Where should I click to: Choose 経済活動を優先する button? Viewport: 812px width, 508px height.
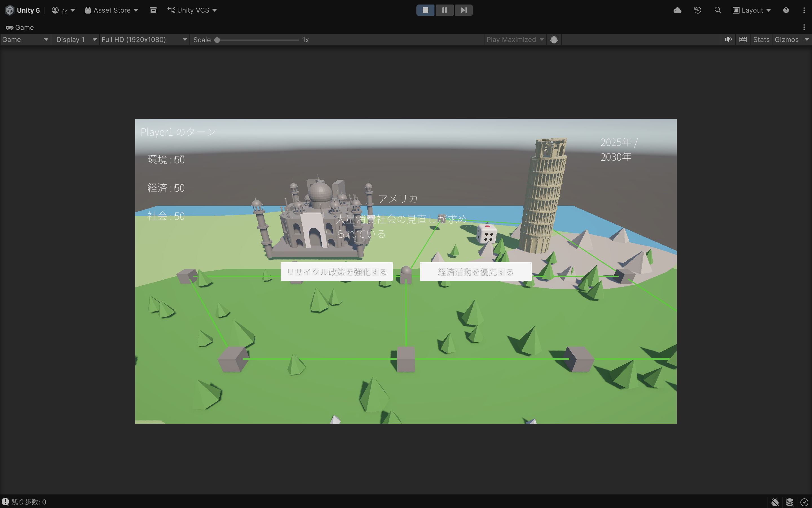tap(475, 271)
